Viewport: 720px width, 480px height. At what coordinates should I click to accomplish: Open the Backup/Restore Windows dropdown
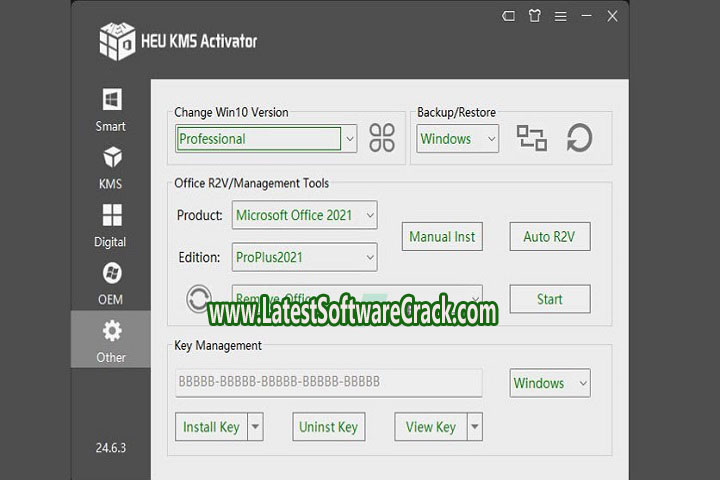[x=490, y=139]
